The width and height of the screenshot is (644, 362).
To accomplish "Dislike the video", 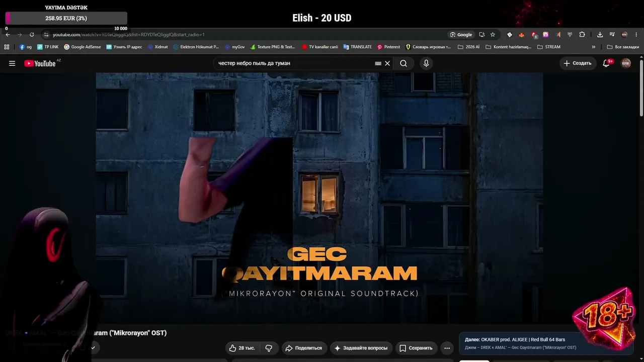I will [x=269, y=348].
